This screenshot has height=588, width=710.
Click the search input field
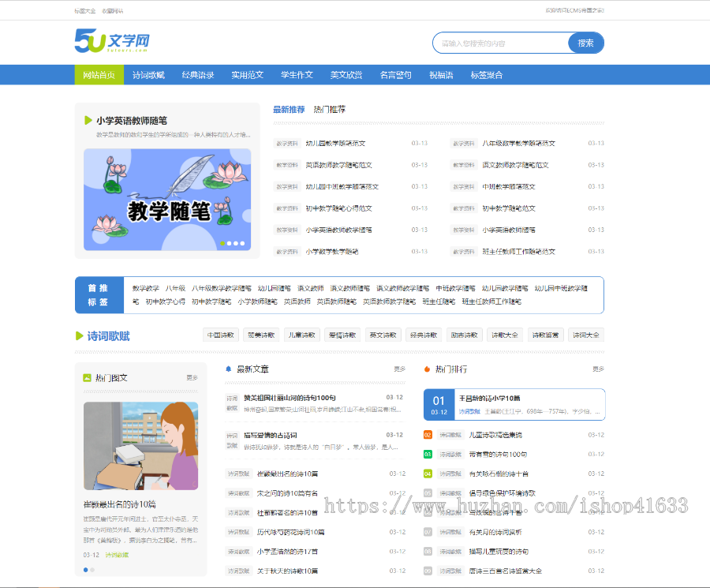pyautogui.click(x=500, y=43)
